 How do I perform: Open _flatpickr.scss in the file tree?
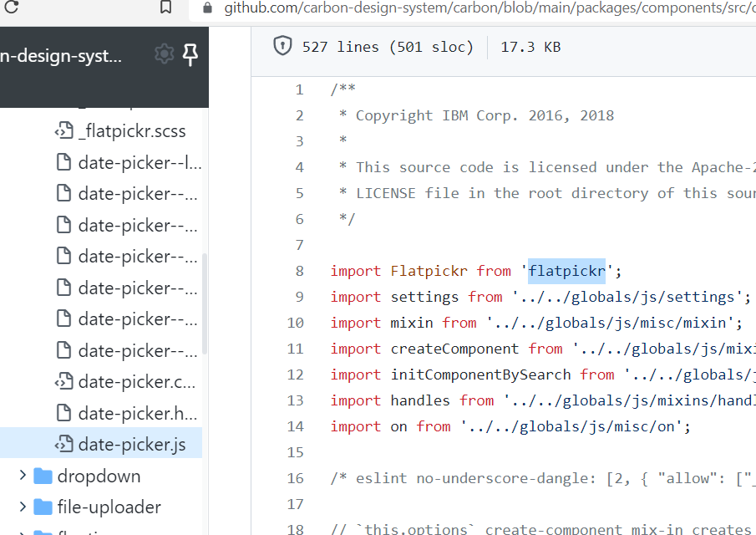click(x=132, y=131)
